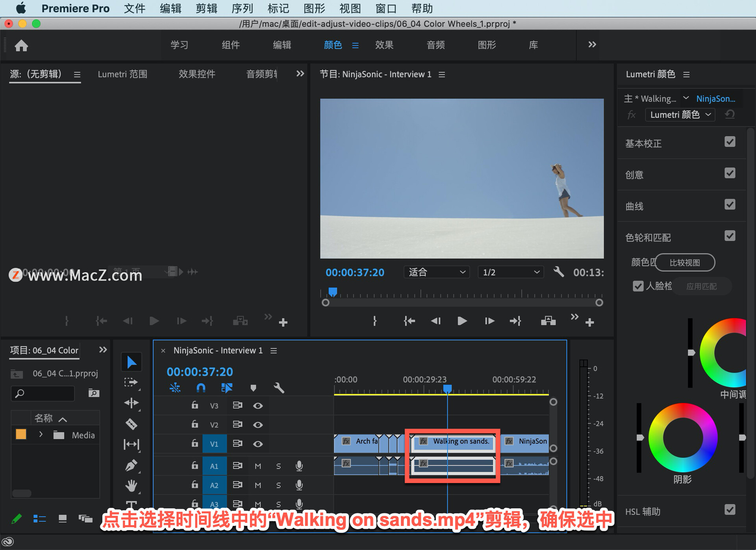Open Program monitor button editor plus
This screenshot has height=550, width=756.
coord(589,323)
